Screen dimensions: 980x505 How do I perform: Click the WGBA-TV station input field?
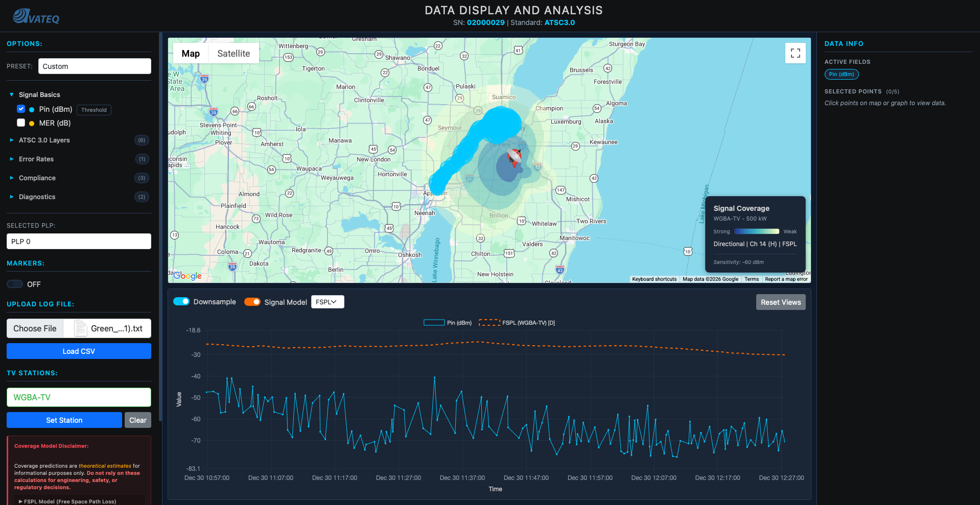pyautogui.click(x=79, y=397)
